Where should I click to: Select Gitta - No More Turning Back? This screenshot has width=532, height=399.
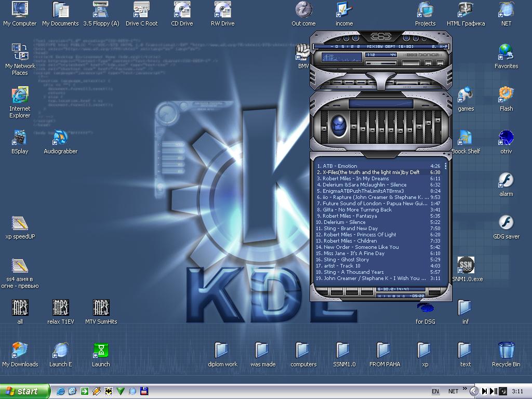click(378, 210)
